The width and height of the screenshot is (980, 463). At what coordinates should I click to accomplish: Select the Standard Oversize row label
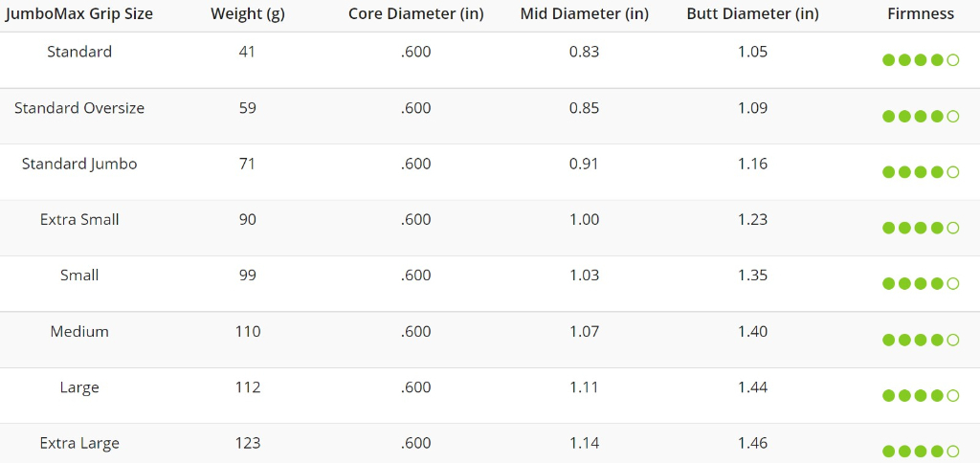point(79,108)
